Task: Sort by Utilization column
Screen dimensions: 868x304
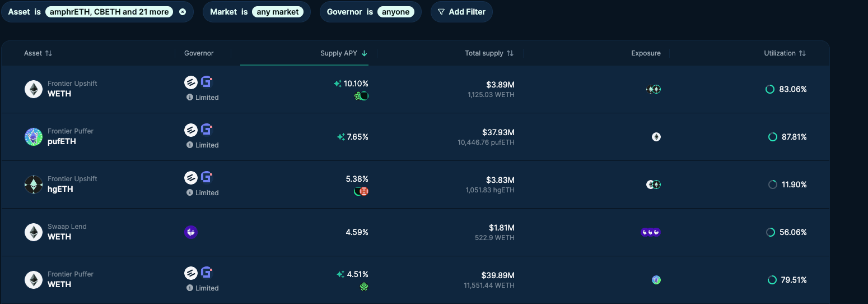Action: [785, 53]
